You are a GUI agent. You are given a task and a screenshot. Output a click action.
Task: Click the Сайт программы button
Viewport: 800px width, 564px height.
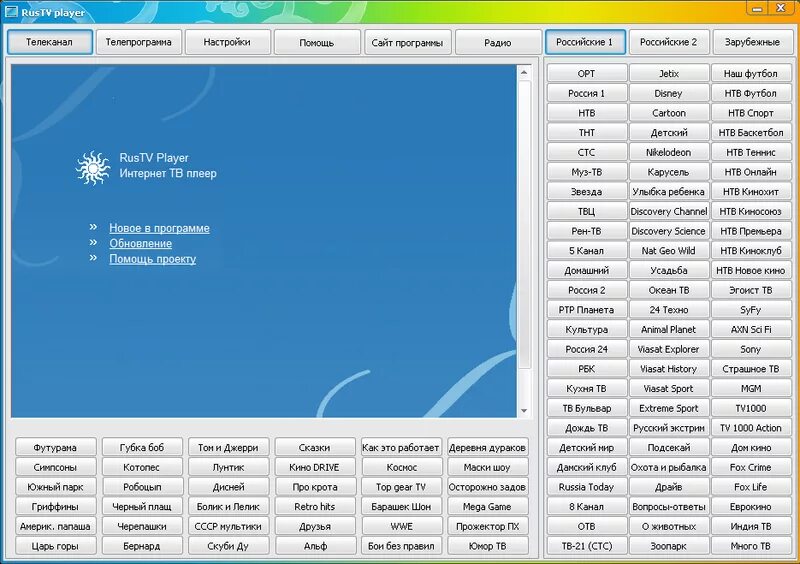(x=407, y=42)
